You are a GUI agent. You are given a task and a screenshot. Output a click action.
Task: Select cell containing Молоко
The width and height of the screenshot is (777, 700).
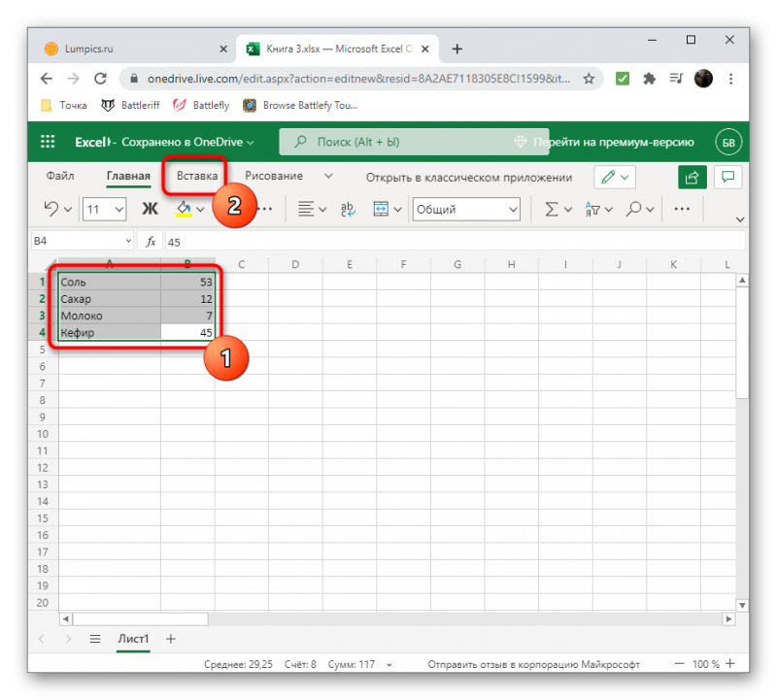coord(110,316)
